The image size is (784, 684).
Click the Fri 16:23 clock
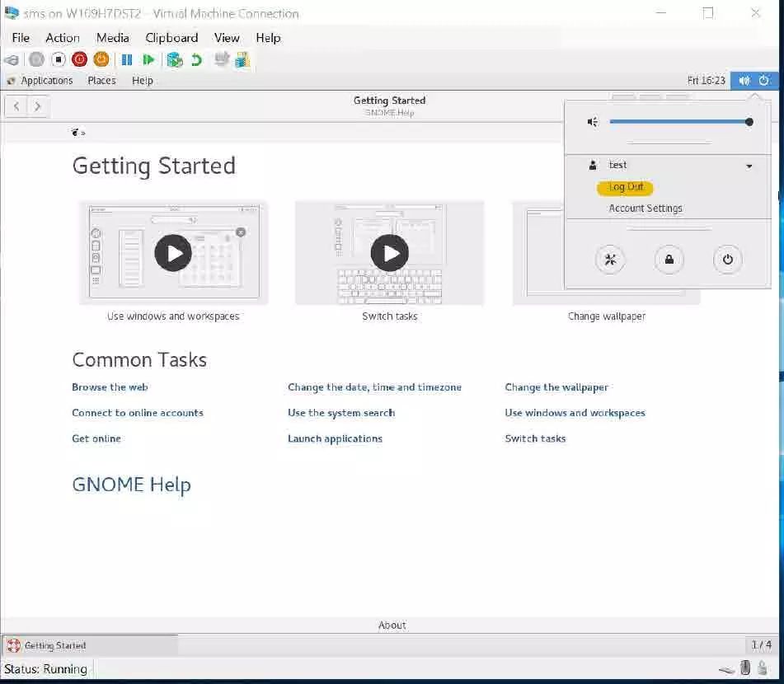[x=706, y=81]
